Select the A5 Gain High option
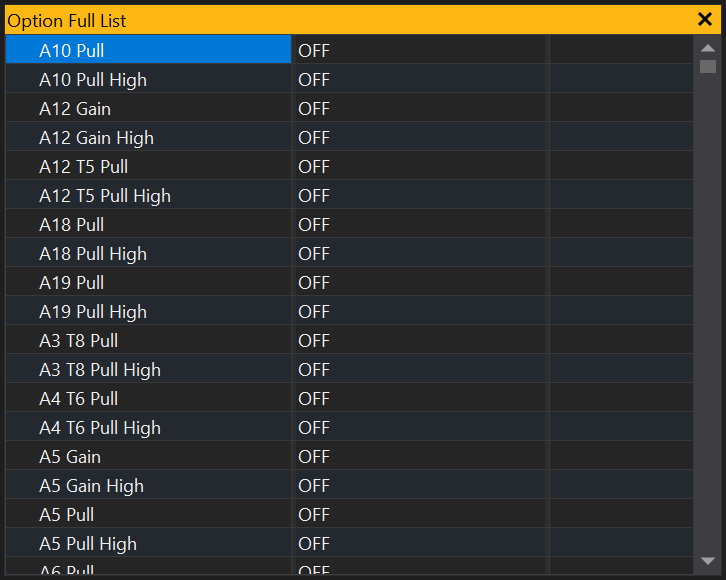 (x=91, y=485)
